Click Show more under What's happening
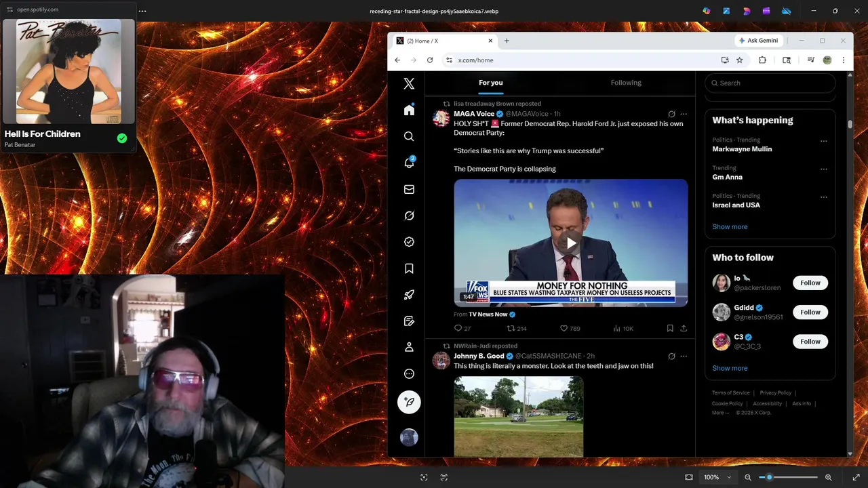 730,226
